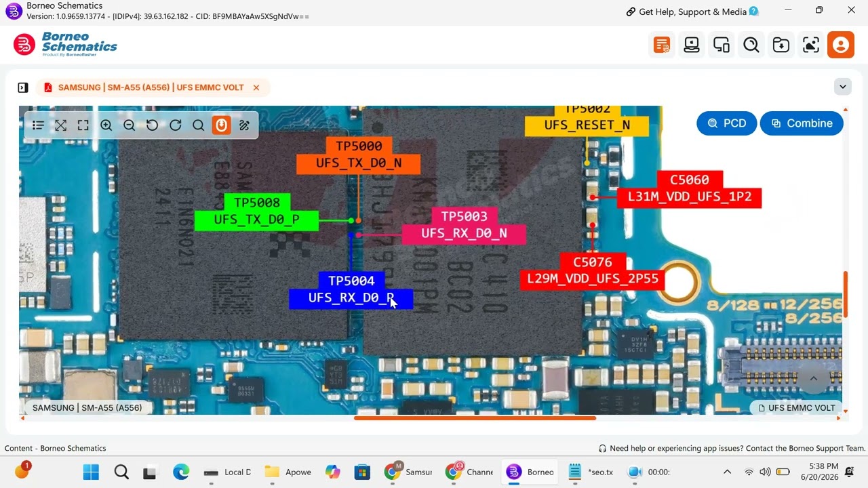The image size is (868, 488).
Task: Open Get Help, Support & Media link
Action: coord(692,12)
